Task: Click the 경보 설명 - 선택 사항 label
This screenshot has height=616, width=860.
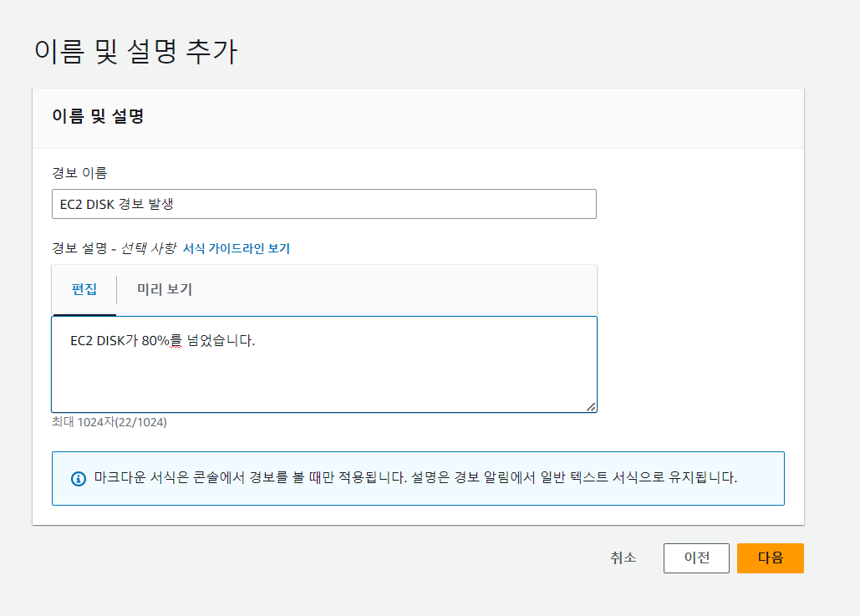Action: tap(114, 248)
